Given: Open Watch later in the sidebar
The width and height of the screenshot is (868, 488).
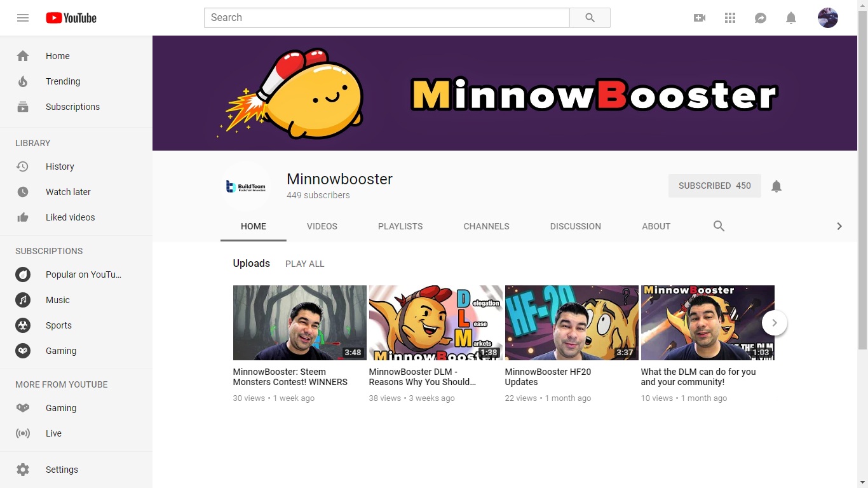Looking at the screenshot, I should (x=76, y=192).
